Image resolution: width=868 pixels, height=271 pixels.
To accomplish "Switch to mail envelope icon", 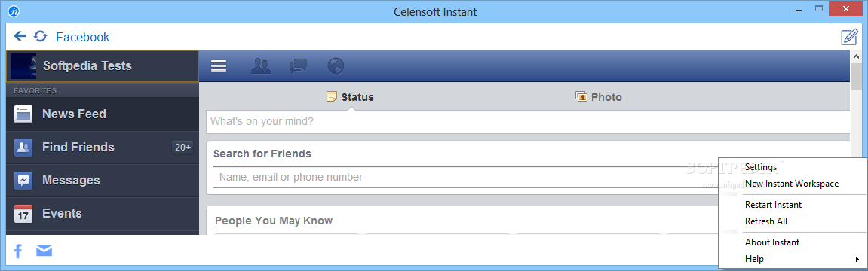I will click(x=44, y=251).
